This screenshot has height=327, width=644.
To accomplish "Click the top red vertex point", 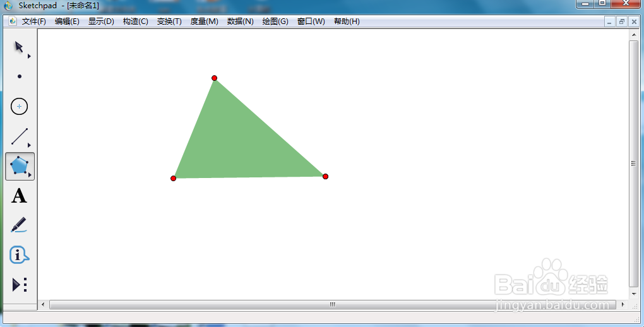I will tap(215, 78).
